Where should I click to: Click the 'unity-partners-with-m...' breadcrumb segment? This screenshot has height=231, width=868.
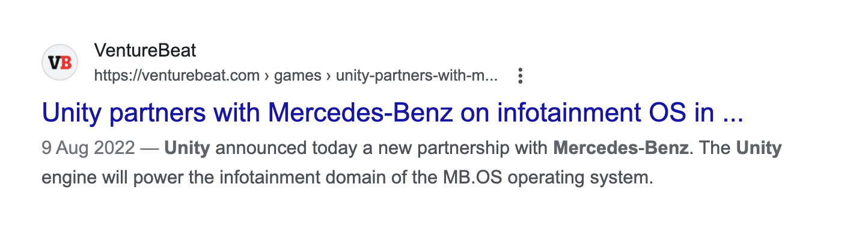(x=417, y=76)
